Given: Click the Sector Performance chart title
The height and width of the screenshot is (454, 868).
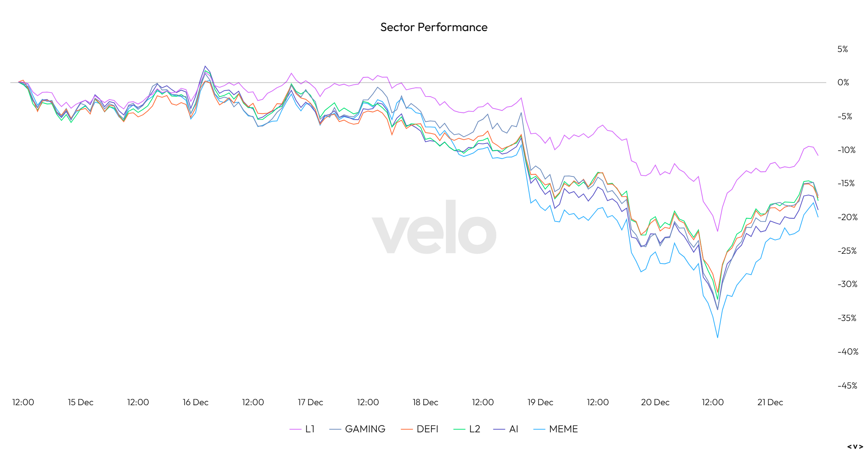Looking at the screenshot, I should point(434,27).
